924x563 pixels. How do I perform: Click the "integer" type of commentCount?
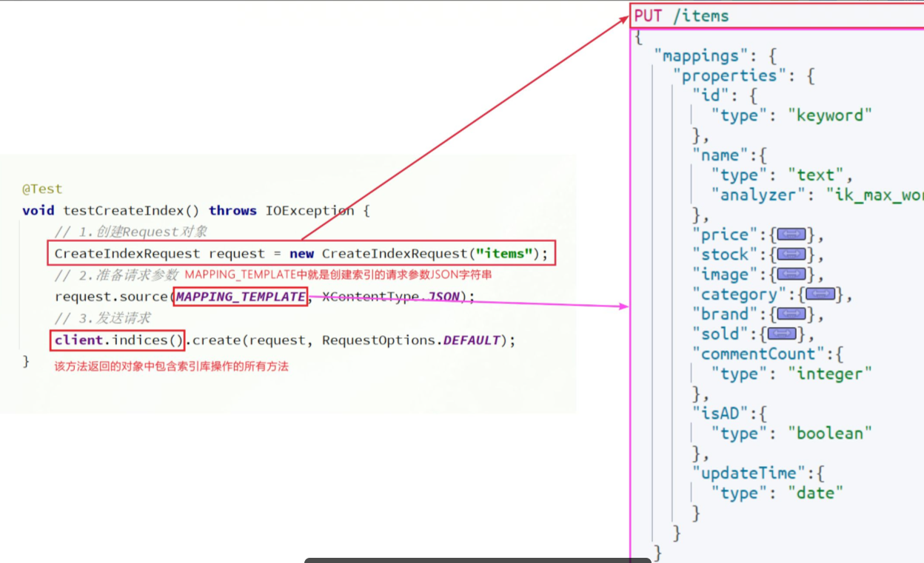(829, 374)
